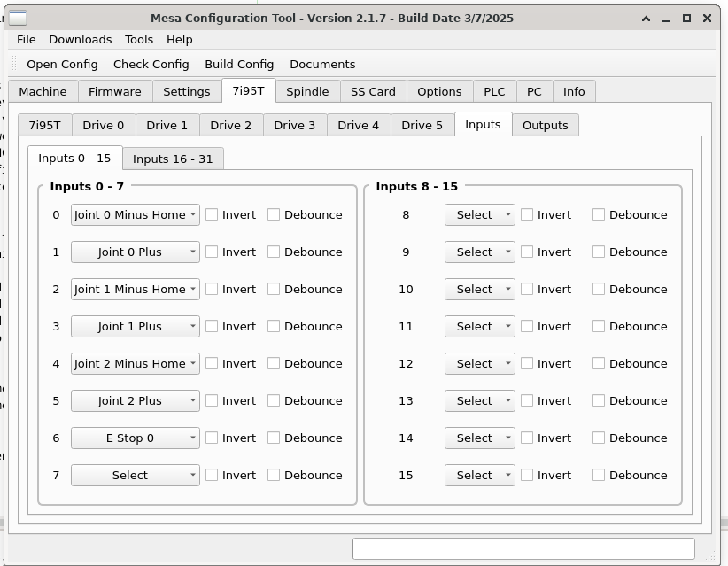Open the Select dropdown for input 15
Image resolution: width=728 pixels, height=566 pixels.
[x=480, y=475]
